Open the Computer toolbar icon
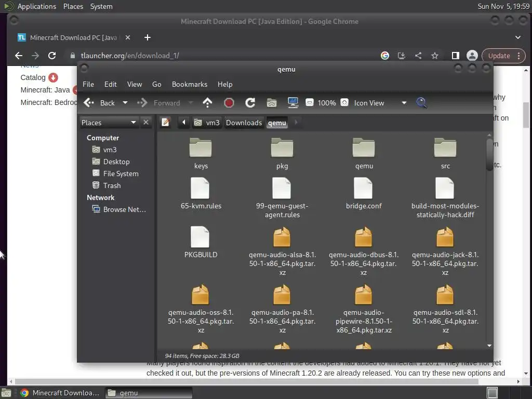This screenshot has width=532, height=399. [293, 103]
